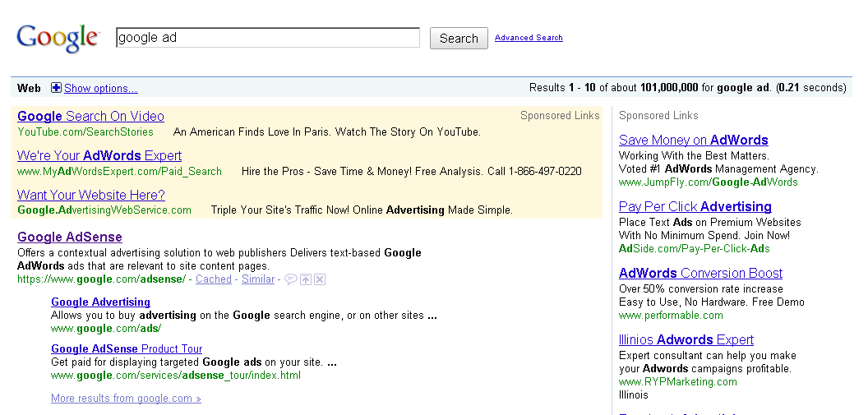Click 'Voted #1 AdWords Management Agency.' text

718,168
